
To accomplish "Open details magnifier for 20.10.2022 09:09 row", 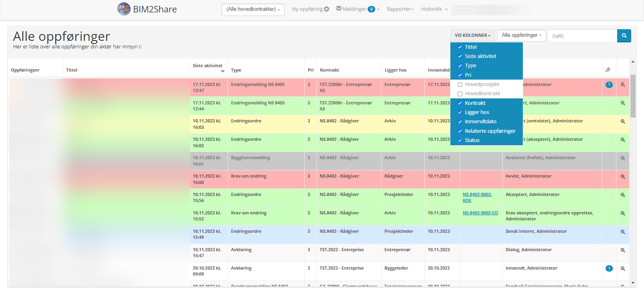I will click(623, 269).
